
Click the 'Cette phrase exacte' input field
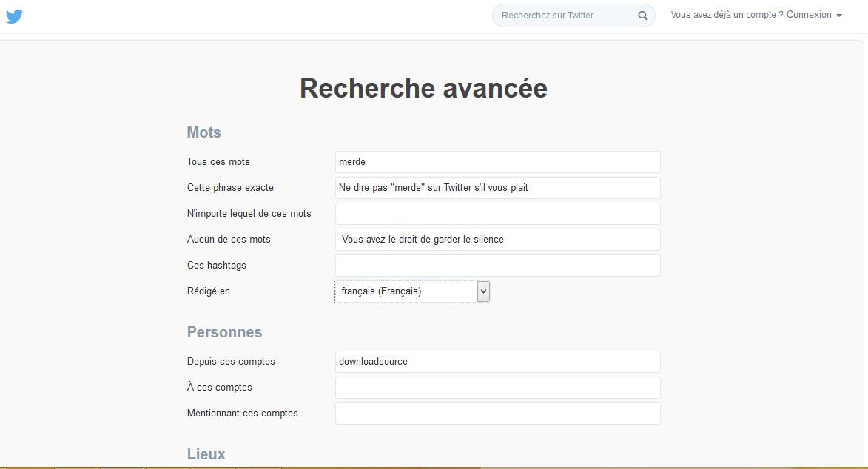tap(498, 188)
